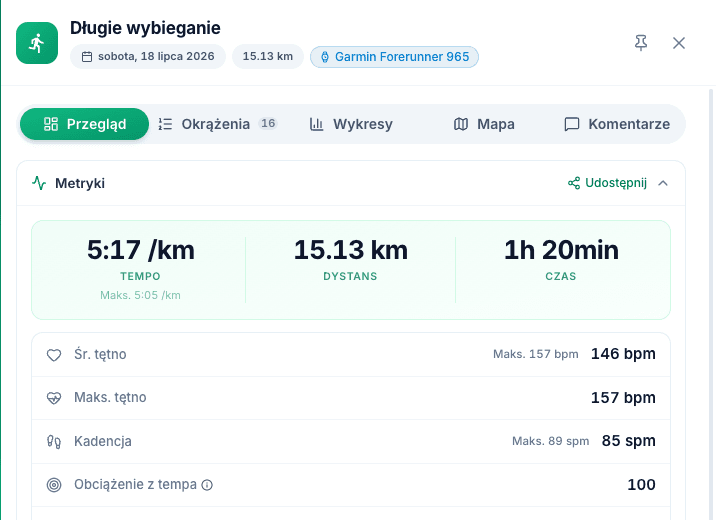716x520 pixels.
Task: Click the pace load value 100
Action: pyautogui.click(x=642, y=484)
